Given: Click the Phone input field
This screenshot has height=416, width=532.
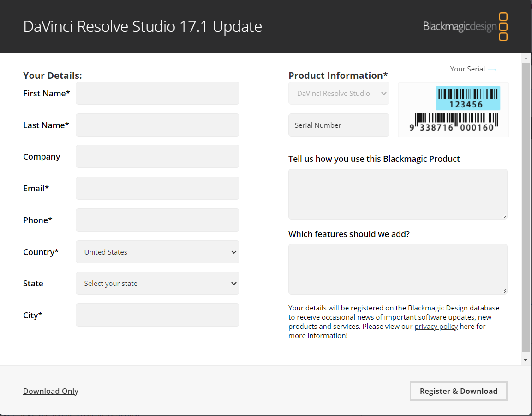Looking at the screenshot, I should pyautogui.click(x=157, y=220).
